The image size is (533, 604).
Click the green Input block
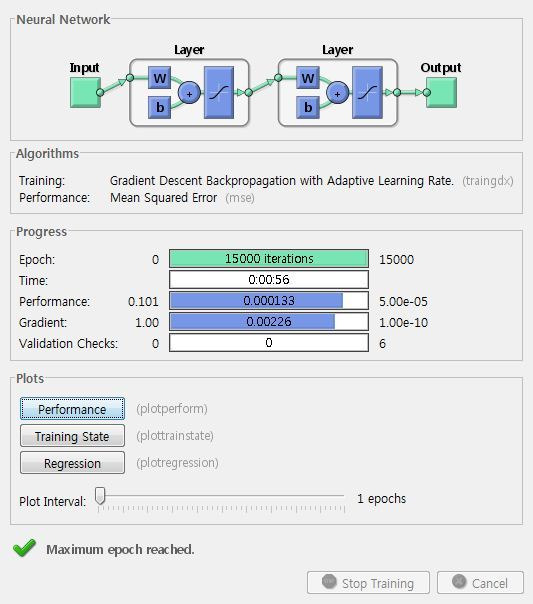point(85,92)
